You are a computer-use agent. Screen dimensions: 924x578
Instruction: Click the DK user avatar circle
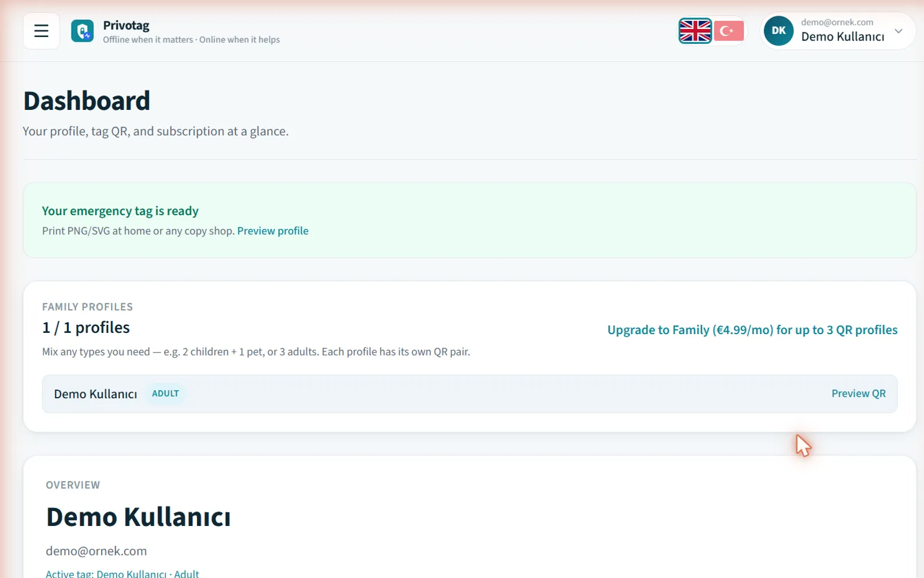point(778,31)
